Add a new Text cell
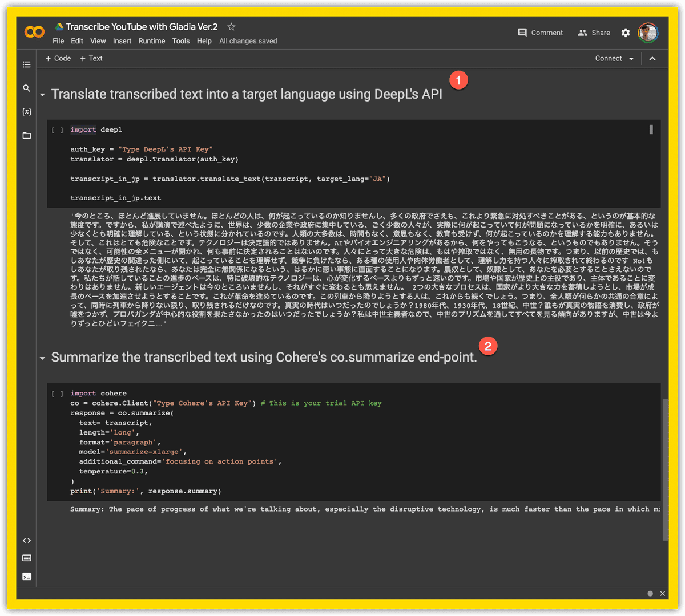Viewport: 685px width, 616px height. pos(91,58)
